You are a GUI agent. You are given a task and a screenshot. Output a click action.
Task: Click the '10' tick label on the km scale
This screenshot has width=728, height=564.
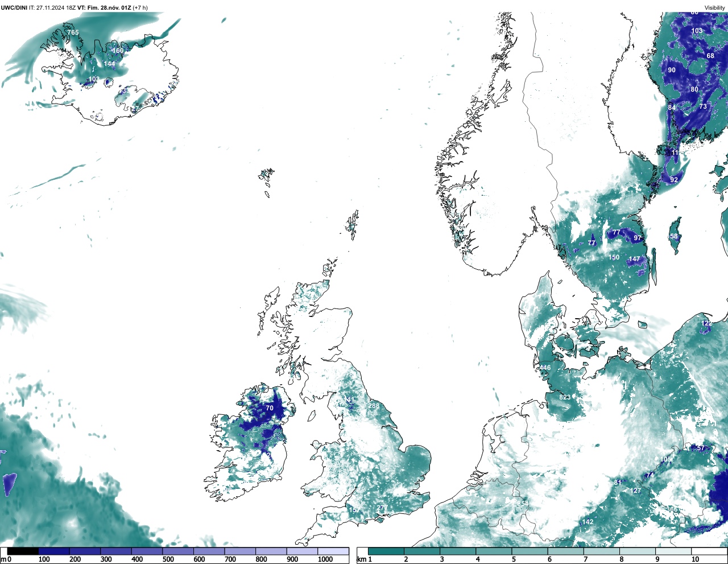pos(695,559)
